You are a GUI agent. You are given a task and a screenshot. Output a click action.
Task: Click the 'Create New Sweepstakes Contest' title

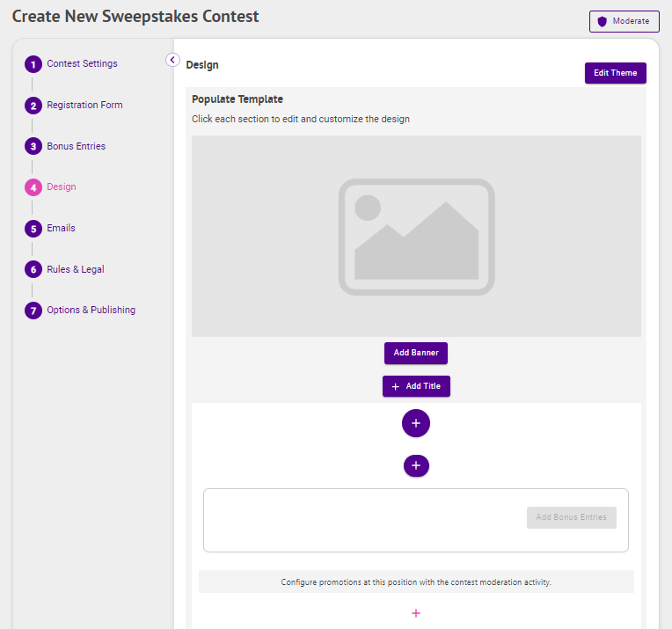[x=135, y=17]
